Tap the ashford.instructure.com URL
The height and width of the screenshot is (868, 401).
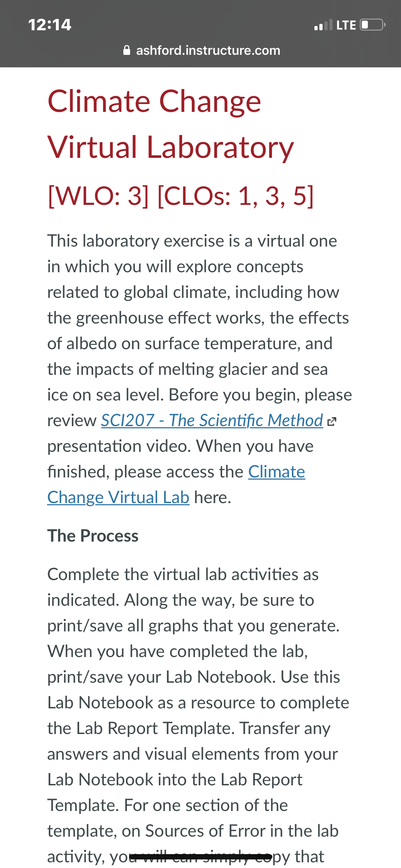(x=208, y=50)
